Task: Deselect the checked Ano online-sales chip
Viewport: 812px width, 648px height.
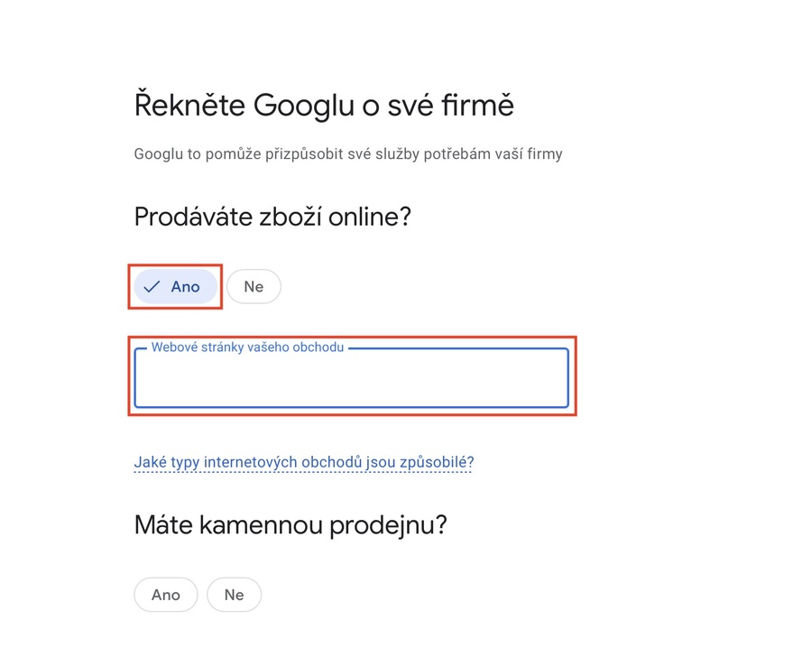Action: coord(177,287)
